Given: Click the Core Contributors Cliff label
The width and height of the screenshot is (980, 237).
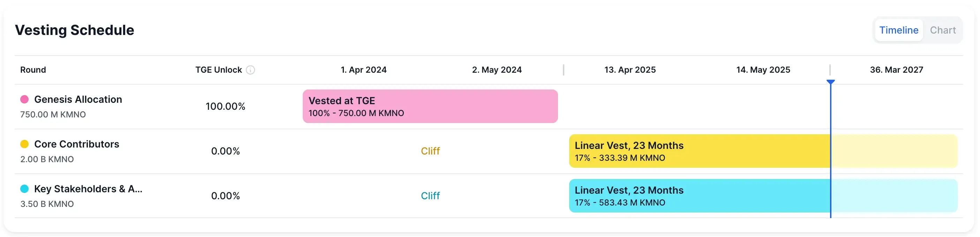Looking at the screenshot, I should coord(430,151).
